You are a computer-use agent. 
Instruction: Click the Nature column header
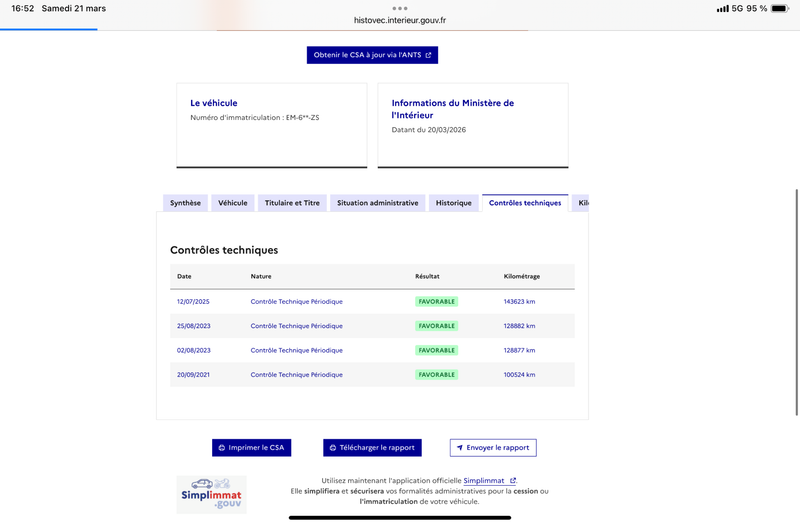(261, 277)
